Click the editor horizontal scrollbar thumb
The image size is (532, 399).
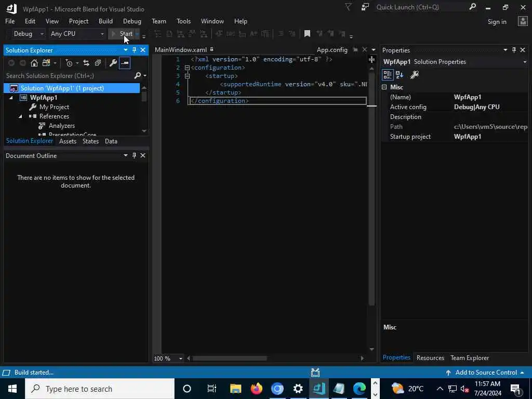(230, 358)
